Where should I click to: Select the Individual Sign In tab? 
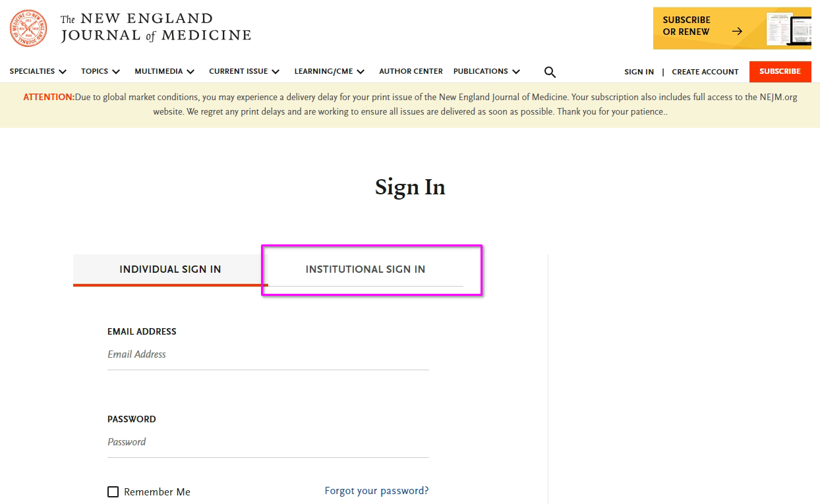[x=170, y=269]
